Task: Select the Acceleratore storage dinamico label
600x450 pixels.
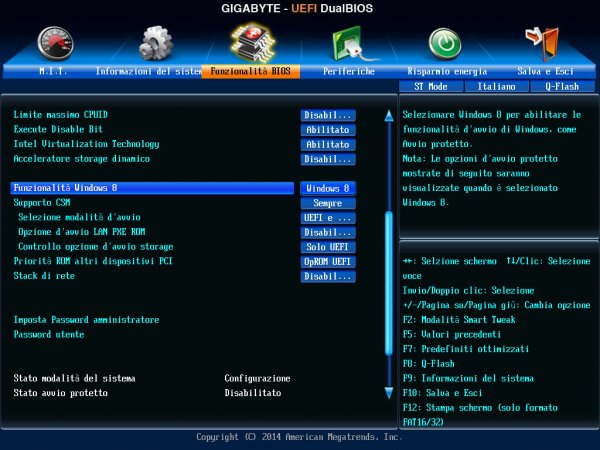Action: 82,158
